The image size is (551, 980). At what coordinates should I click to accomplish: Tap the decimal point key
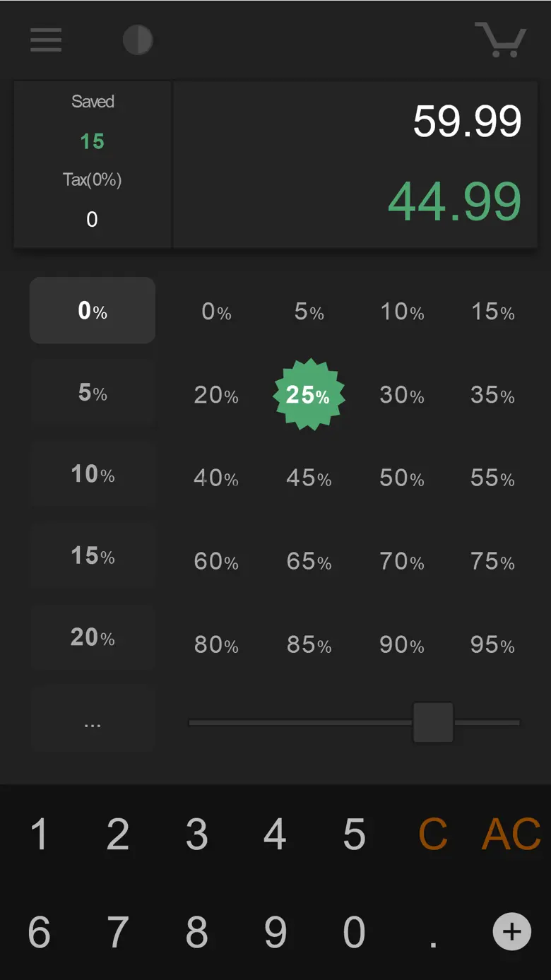(433, 934)
